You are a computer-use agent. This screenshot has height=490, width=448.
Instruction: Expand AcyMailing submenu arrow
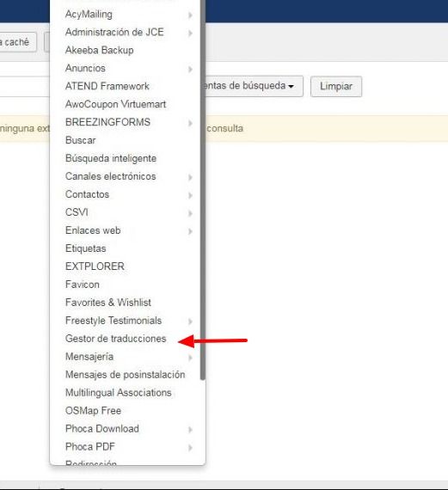coord(190,15)
